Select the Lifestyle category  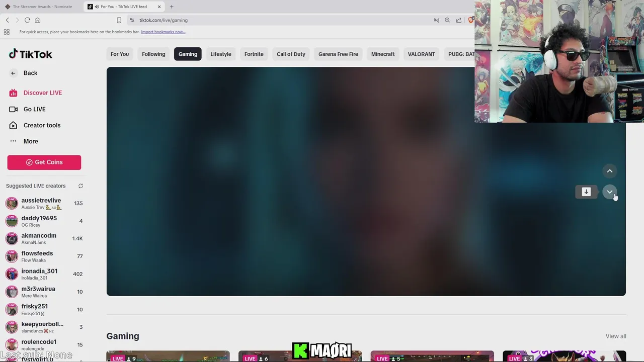[221, 54]
